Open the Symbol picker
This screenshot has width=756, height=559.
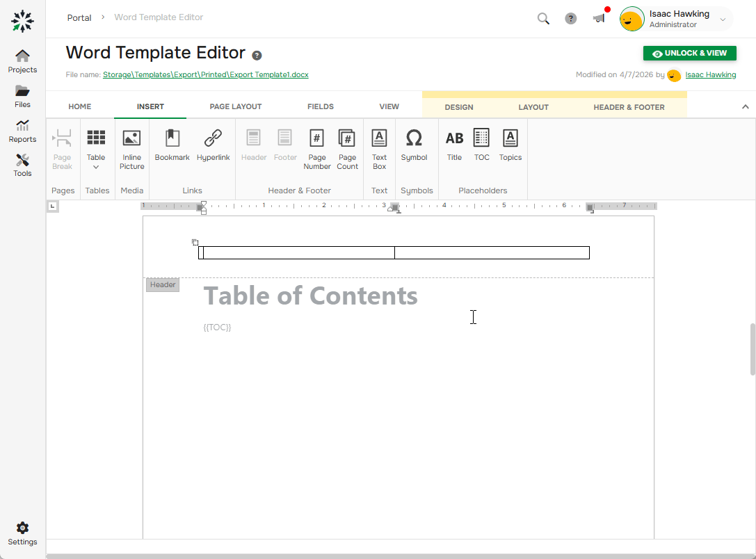click(x=414, y=145)
